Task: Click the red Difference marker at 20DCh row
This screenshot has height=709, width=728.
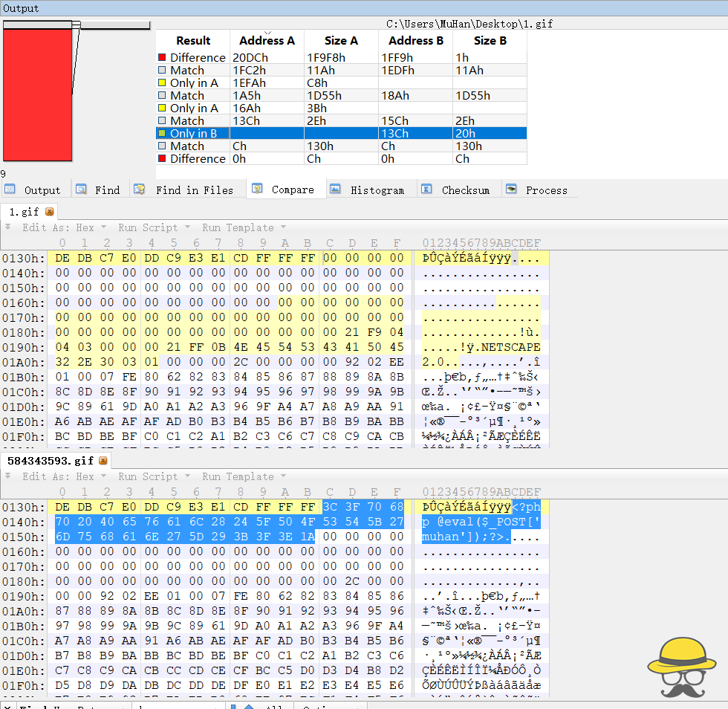Action: (162, 57)
